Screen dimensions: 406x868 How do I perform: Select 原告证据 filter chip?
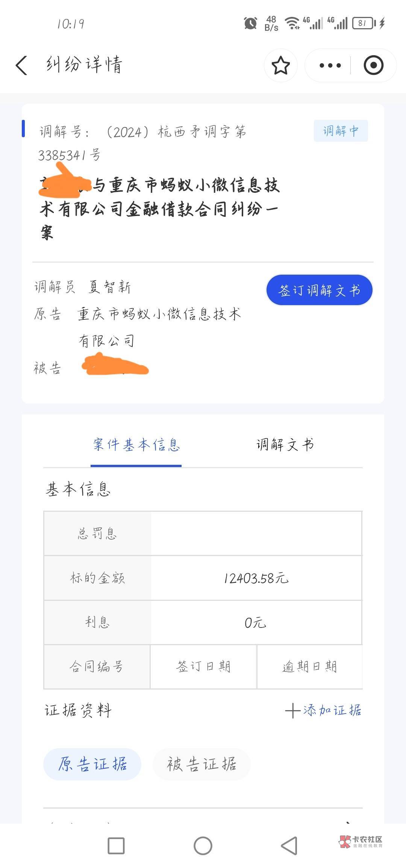coord(92,764)
